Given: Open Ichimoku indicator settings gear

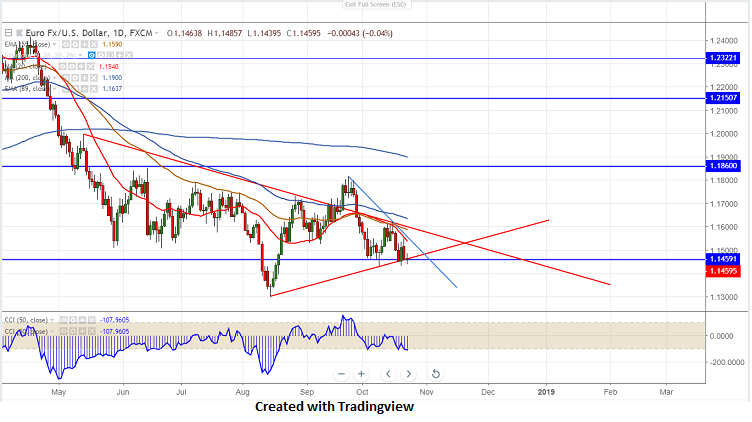Looking at the screenshot, I should coord(101,56).
